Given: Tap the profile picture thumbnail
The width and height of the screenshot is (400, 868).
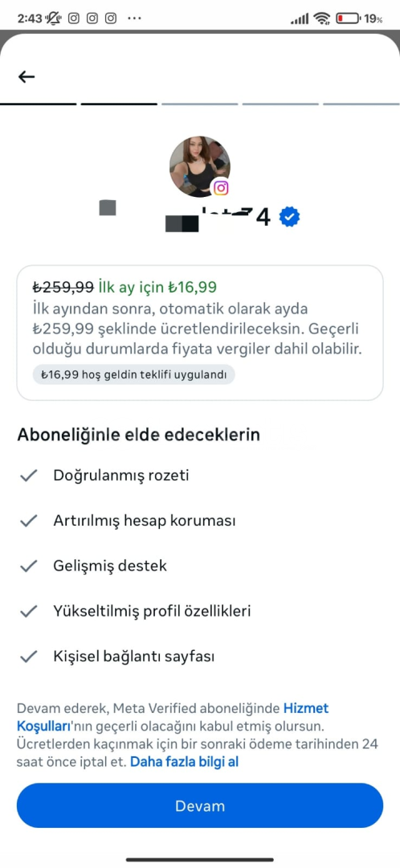Looking at the screenshot, I should [x=200, y=166].
